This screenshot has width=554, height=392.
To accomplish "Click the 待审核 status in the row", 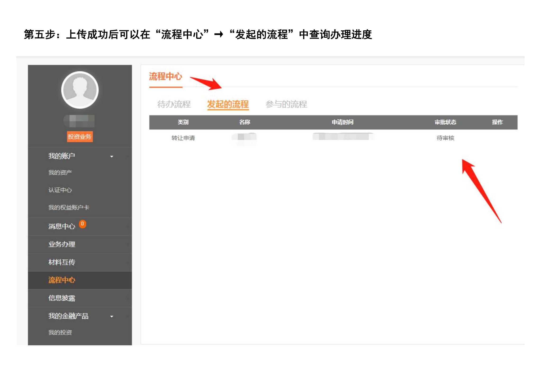I will [446, 138].
